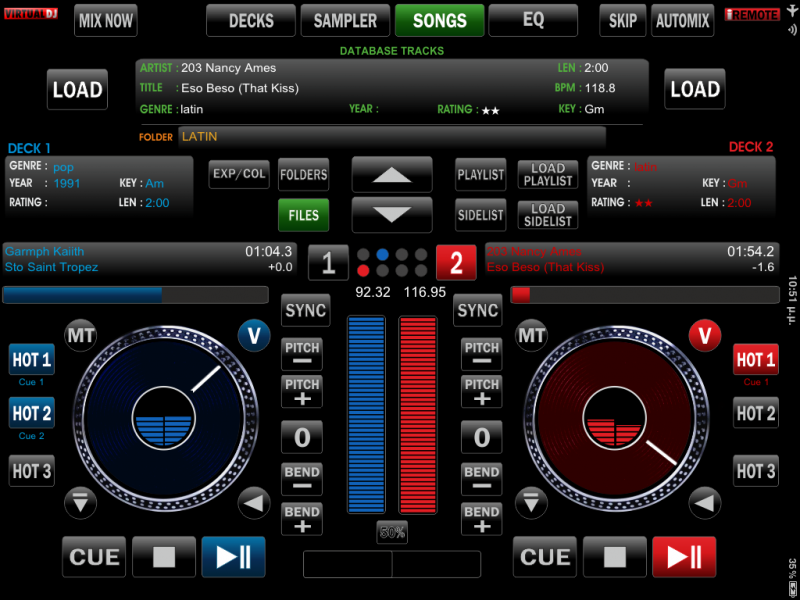Click the SKIP button
The image size is (800, 600).
pos(623,20)
